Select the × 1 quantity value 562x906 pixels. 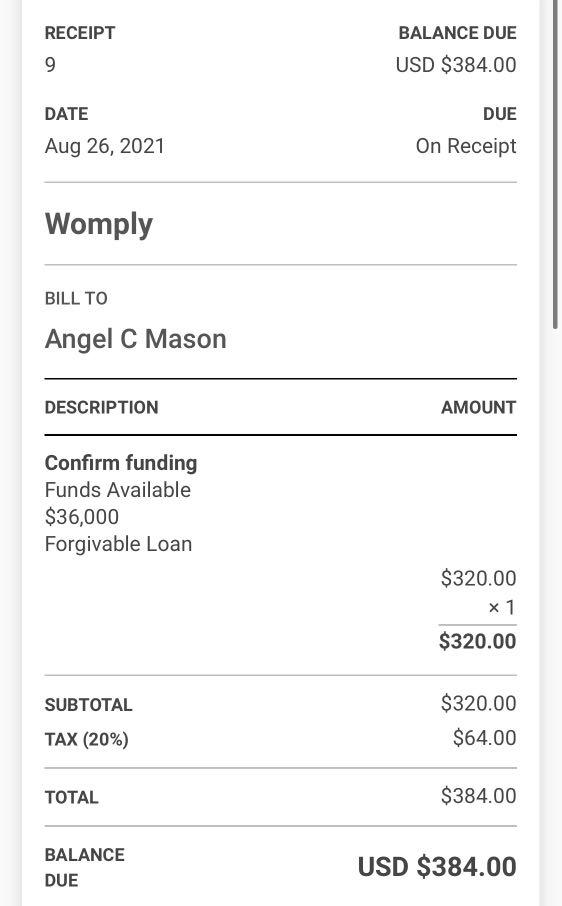(x=501, y=607)
